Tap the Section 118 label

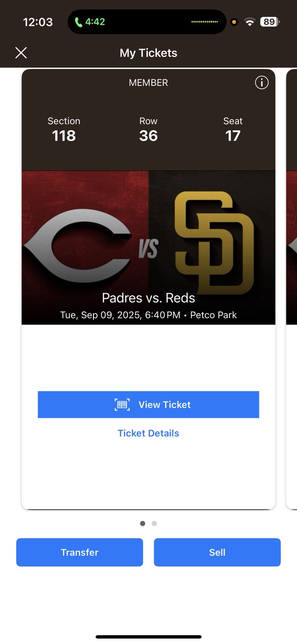[x=64, y=129]
